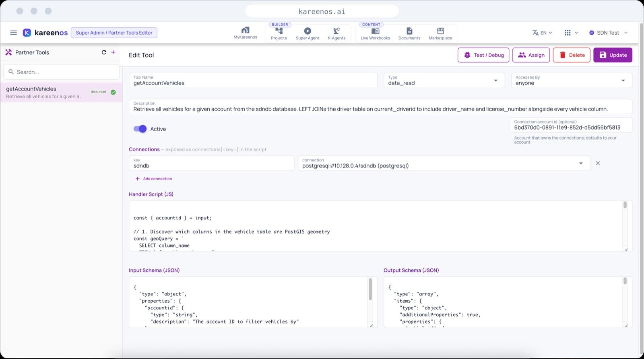This screenshot has width=644, height=359.
Task: Click the SDN Test avatar icon
Action: (x=592, y=33)
